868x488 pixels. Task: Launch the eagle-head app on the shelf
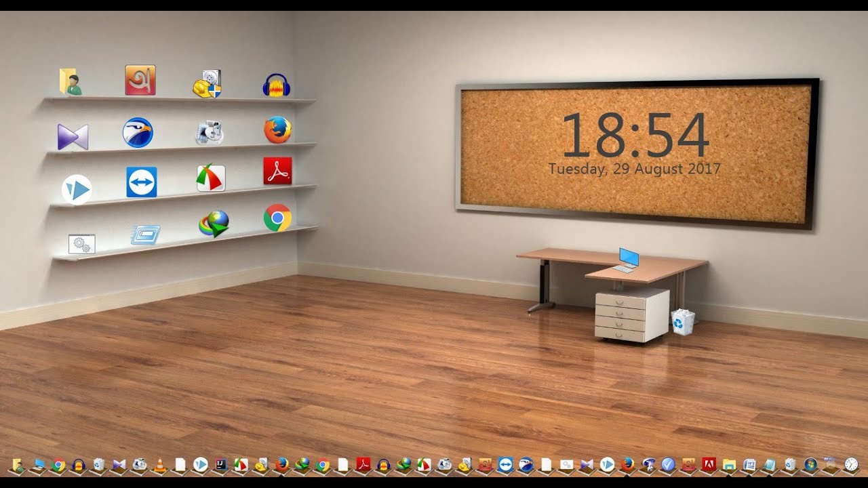[x=138, y=132]
